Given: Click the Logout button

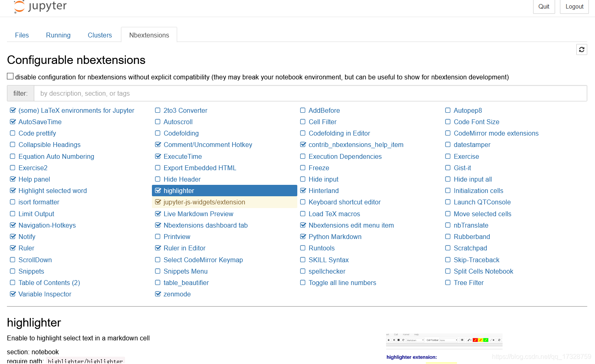Looking at the screenshot, I should pos(574,7).
